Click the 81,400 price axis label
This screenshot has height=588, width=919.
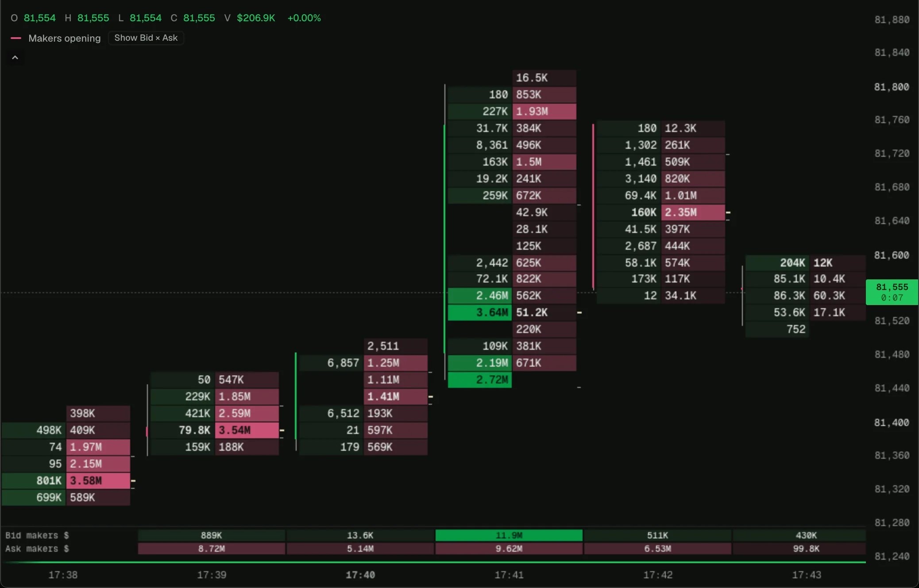coord(892,422)
